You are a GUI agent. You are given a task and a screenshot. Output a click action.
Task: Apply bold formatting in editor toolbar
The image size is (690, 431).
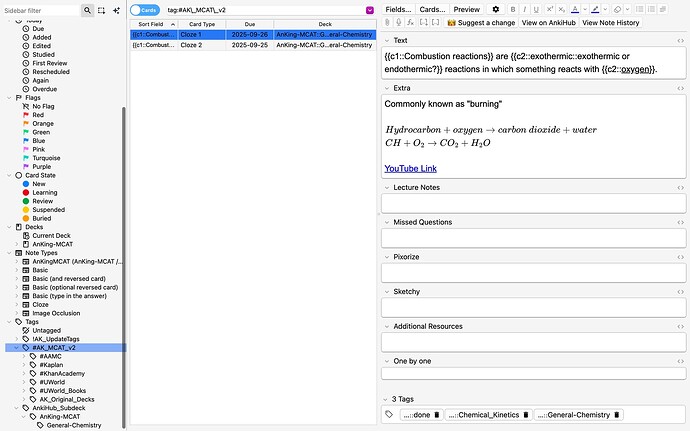tap(511, 9)
